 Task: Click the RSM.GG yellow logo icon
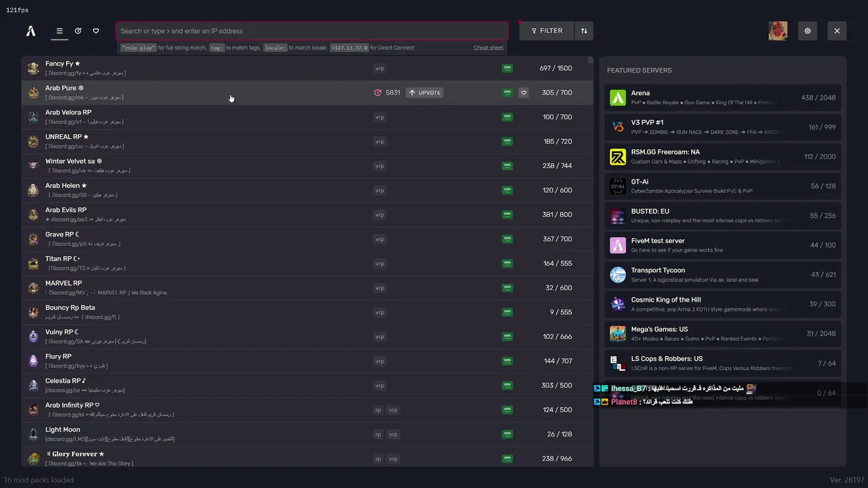click(618, 157)
